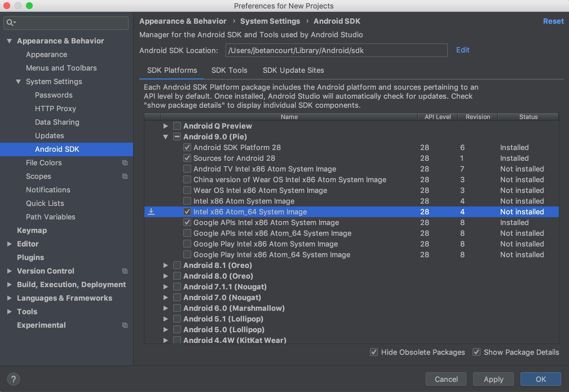The image size is (569, 392).
Task: Click the copy icon beside Experimental
Action: coord(125,325)
